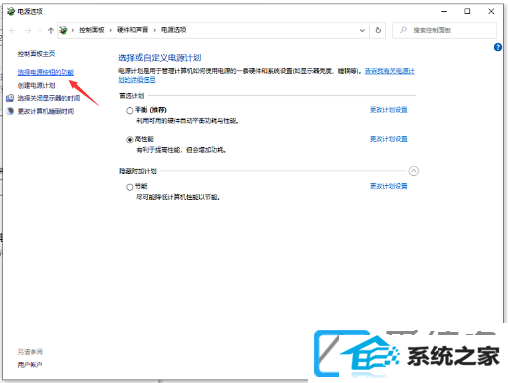Maximize the 电源选项 window
This screenshot has height=383, width=508.
click(467, 11)
